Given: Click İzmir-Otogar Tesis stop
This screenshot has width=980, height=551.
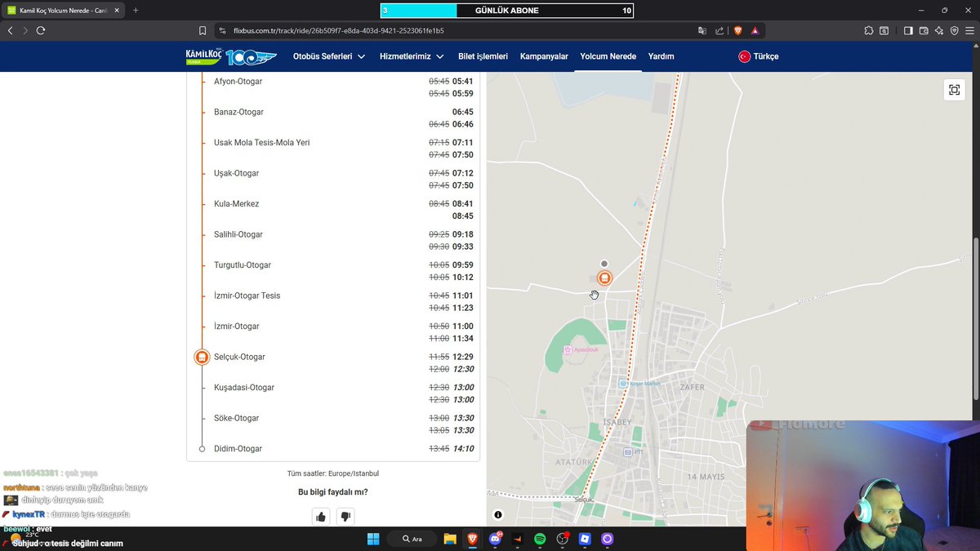Looking at the screenshot, I should tap(247, 295).
